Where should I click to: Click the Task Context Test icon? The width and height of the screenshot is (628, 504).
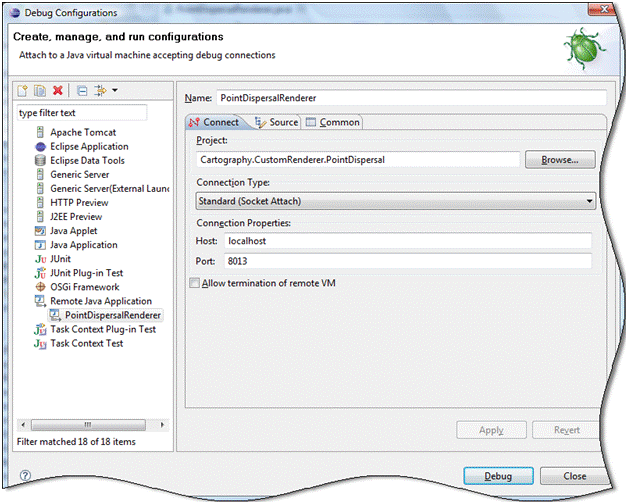point(40,344)
